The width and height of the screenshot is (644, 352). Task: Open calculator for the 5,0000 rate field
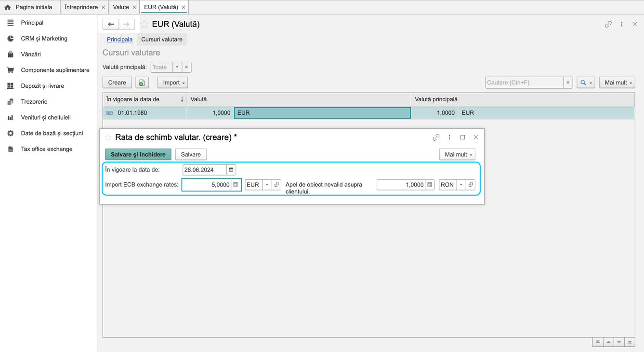pos(236,185)
